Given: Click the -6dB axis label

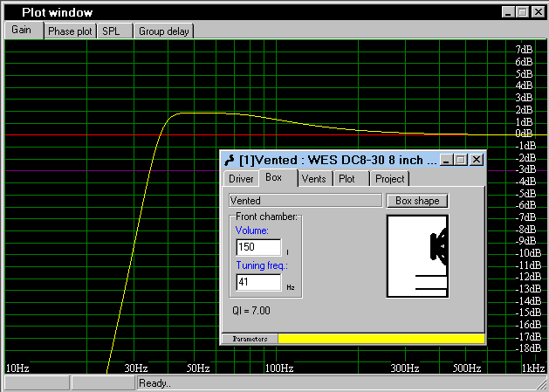Looking at the screenshot, I should tap(525, 205).
